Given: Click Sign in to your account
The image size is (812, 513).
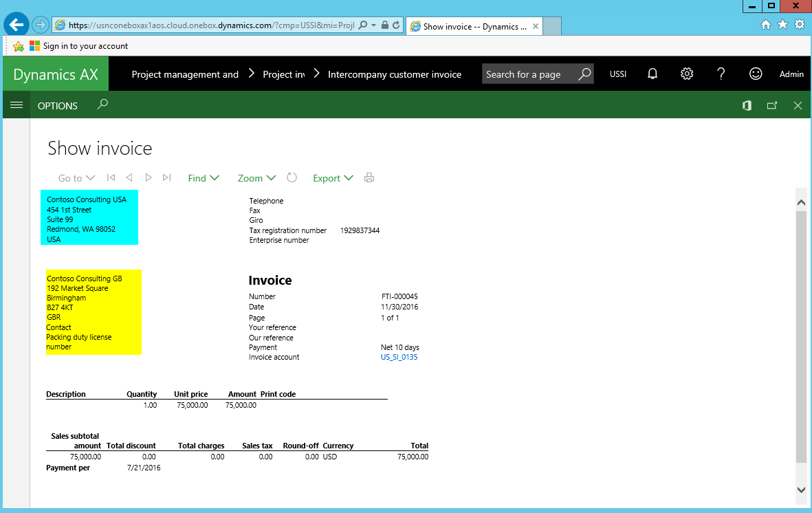Looking at the screenshot, I should point(85,46).
